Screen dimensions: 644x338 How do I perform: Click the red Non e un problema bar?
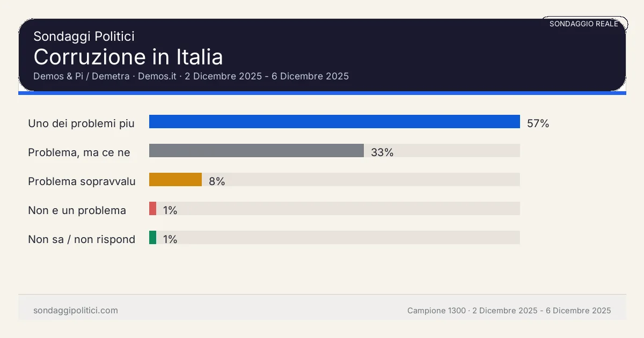[152, 209]
